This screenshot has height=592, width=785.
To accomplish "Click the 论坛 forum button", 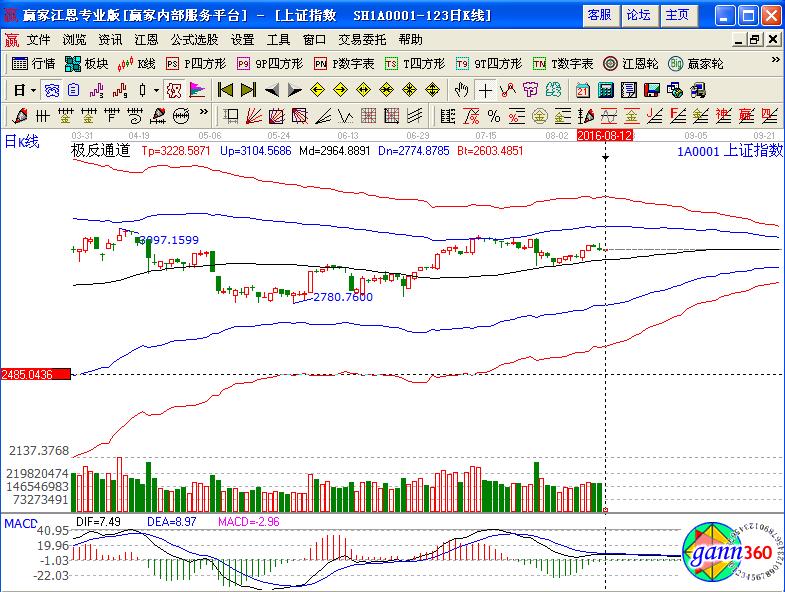I will [x=638, y=15].
